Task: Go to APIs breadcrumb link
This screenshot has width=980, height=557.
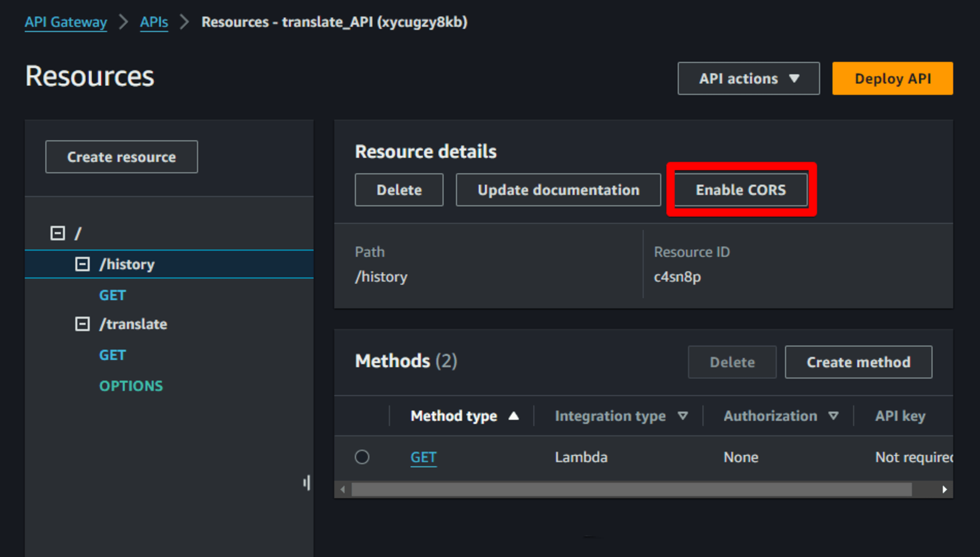Action: click(154, 22)
